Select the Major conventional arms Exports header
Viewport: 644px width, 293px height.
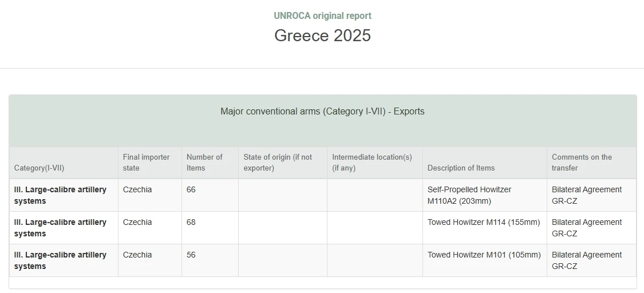click(x=322, y=111)
